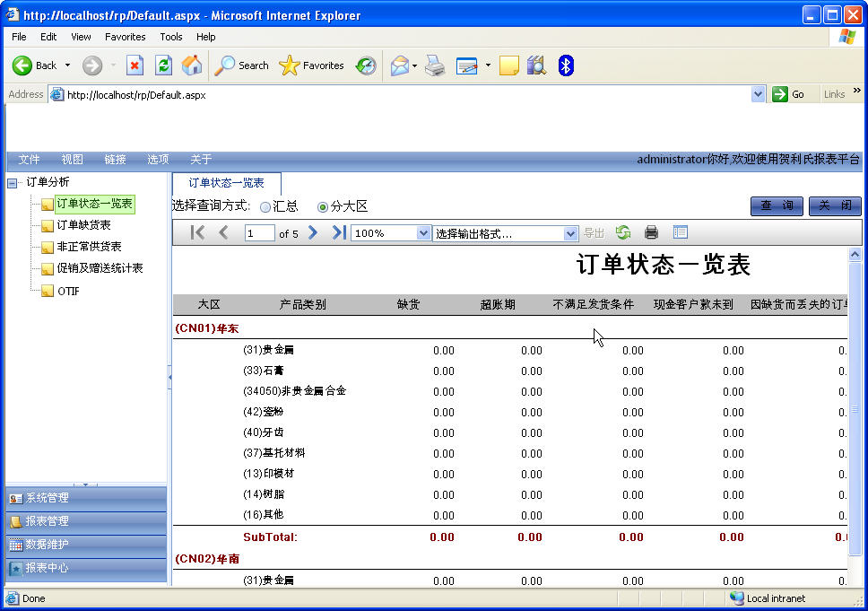
Task: Open 系统管理 sidebar section
Action: 86,498
